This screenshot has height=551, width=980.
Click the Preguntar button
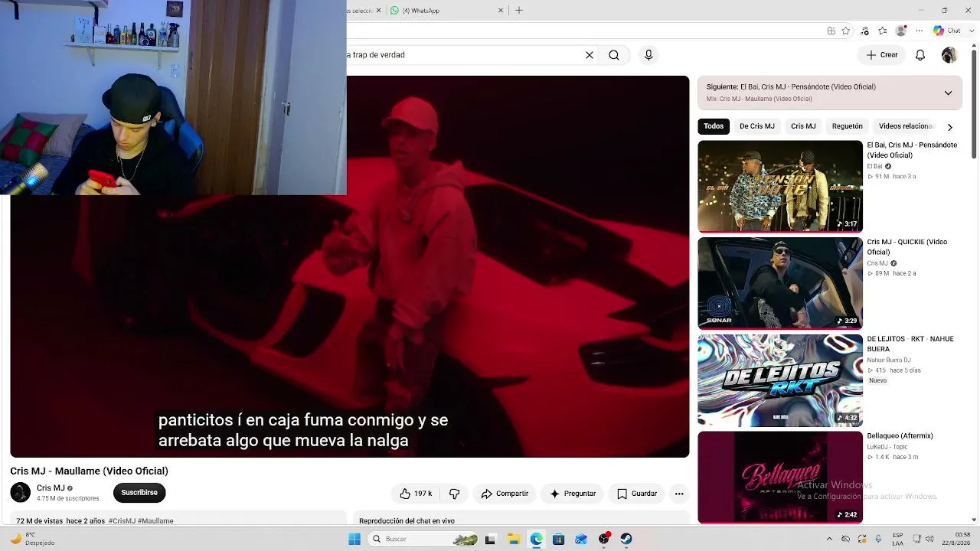tap(573, 494)
